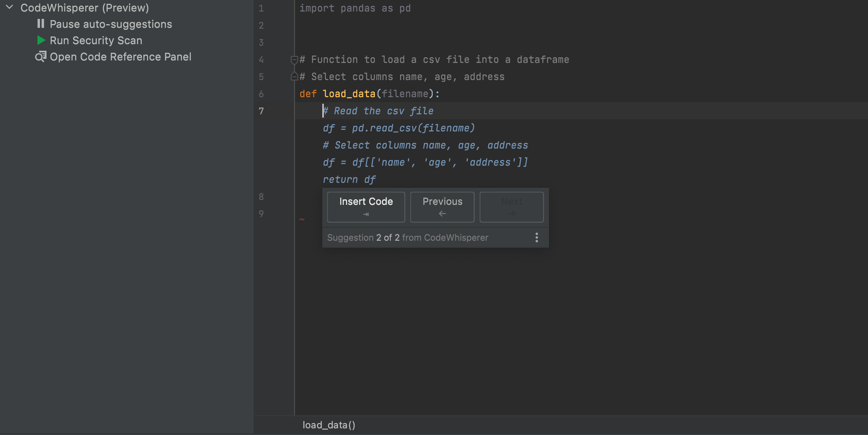Place cursor on import pandas line

click(355, 9)
